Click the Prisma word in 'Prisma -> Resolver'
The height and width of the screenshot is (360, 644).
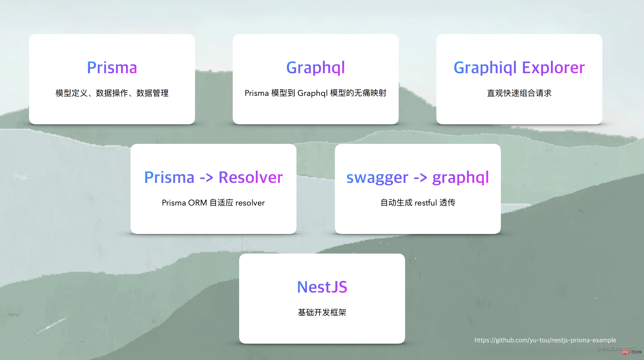pyautogui.click(x=169, y=177)
